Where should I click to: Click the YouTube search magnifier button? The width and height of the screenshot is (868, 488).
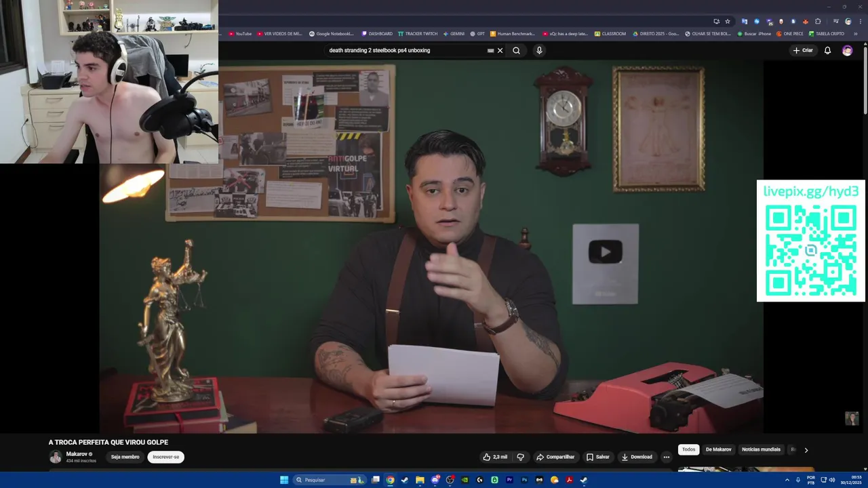pos(516,50)
